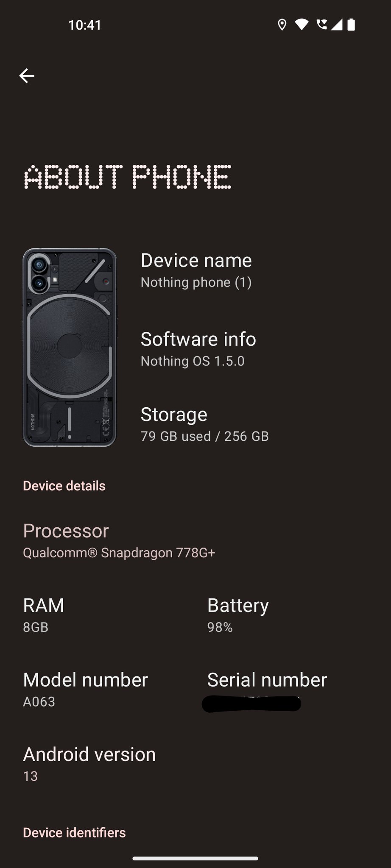391x868 pixels.
Task: Open Software info Nothing OS 1.5.0
Action: point(198,349)
